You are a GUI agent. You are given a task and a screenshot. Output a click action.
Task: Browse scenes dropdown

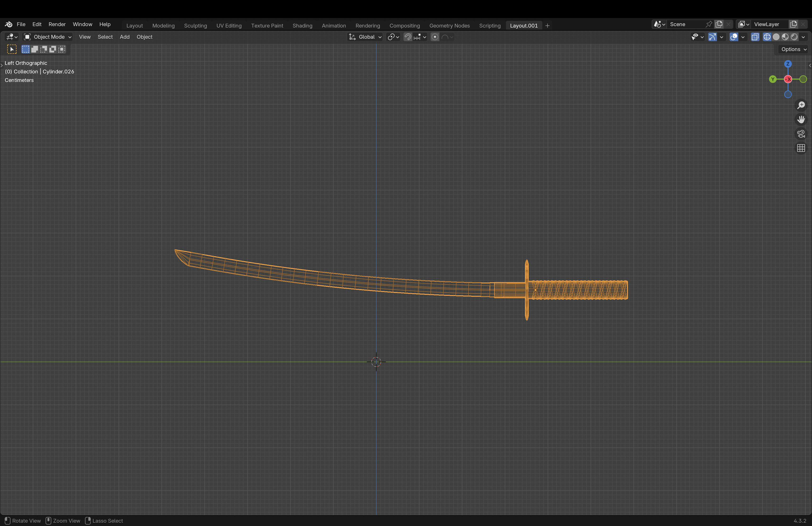point(659,24)
